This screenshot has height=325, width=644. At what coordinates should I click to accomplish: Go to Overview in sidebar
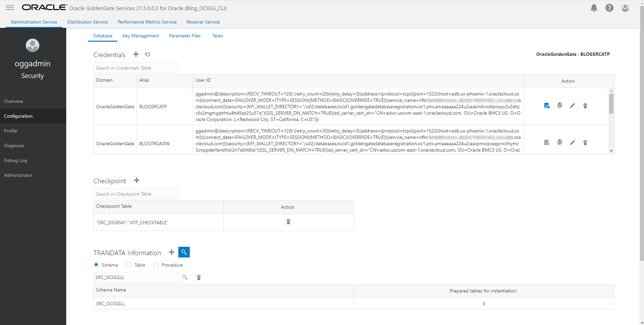tap(33, 101)
